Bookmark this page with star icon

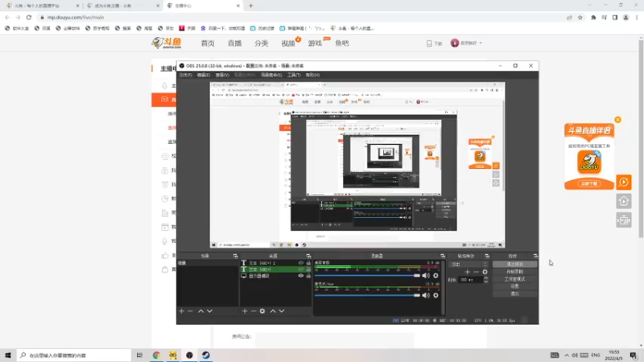580,17
